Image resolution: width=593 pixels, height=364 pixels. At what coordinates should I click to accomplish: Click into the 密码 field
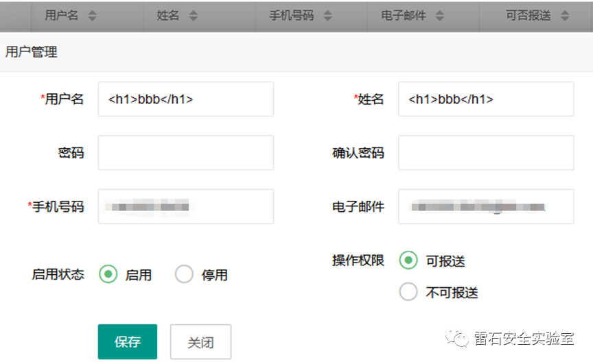(x=185, y=153)
